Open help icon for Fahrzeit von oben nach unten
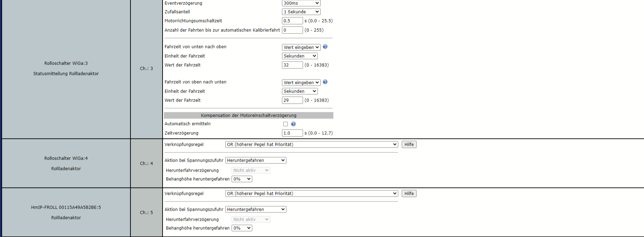 (x=325, y=82)
